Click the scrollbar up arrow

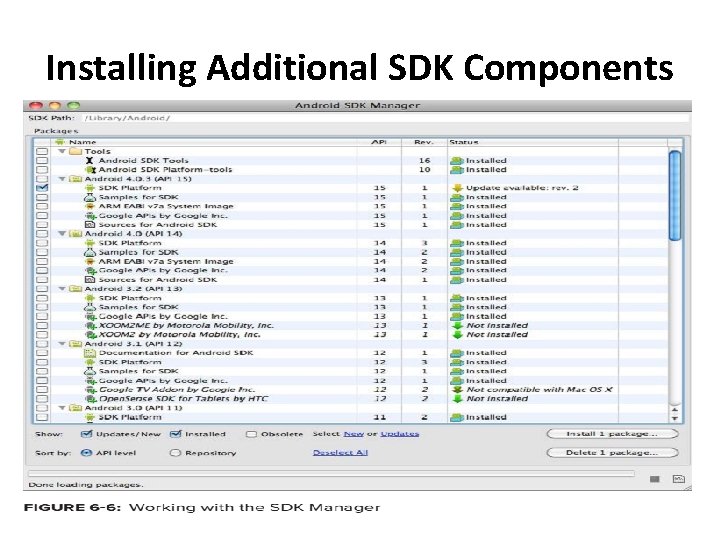(675, 410)
